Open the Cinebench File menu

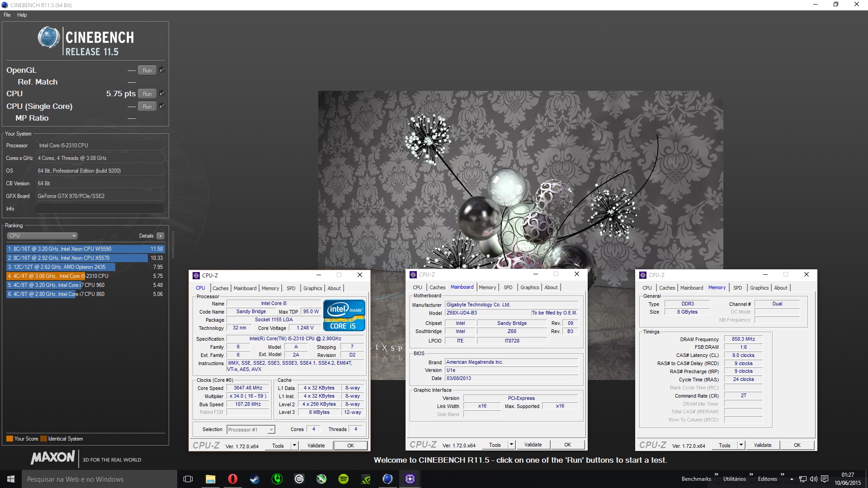coord(7,15)
